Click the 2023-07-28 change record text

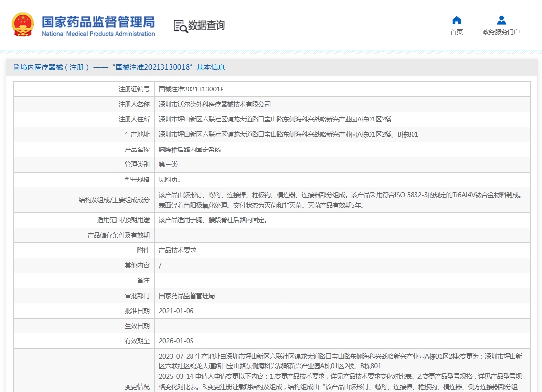click(341, 361)
